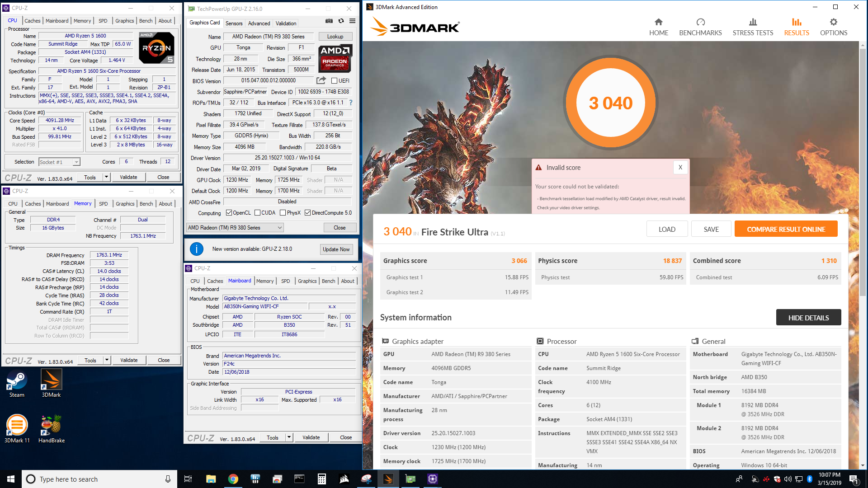Click HIDE DETAILS button
The height and width of the screenshot is (488, 868).
(x=808, y=318)
